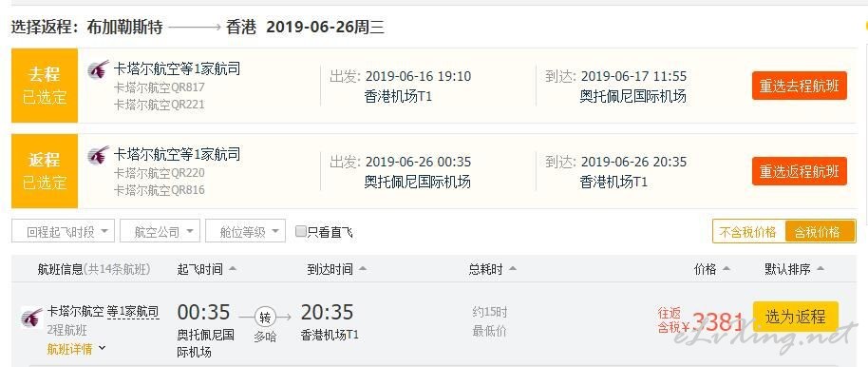The width and height of the screenshot is (868, 367).
Task: Switch to 含税价格 pricing
Action: 820,232
